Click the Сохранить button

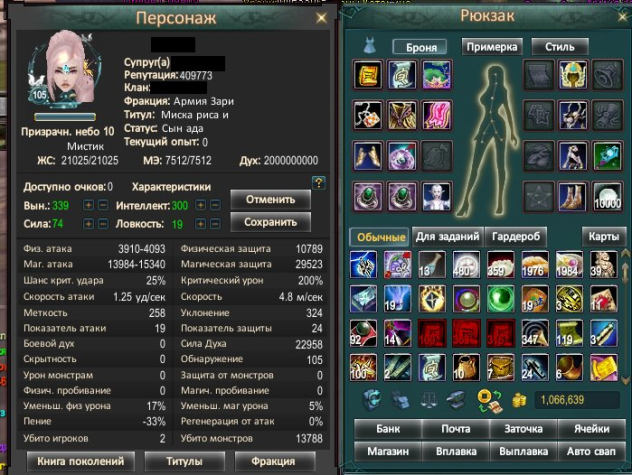(270, 222)
